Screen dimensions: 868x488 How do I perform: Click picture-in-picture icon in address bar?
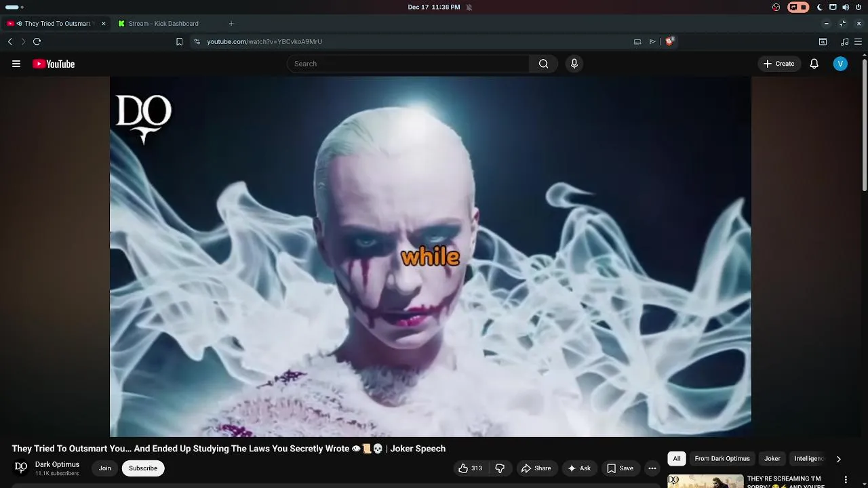pos(637,41)
